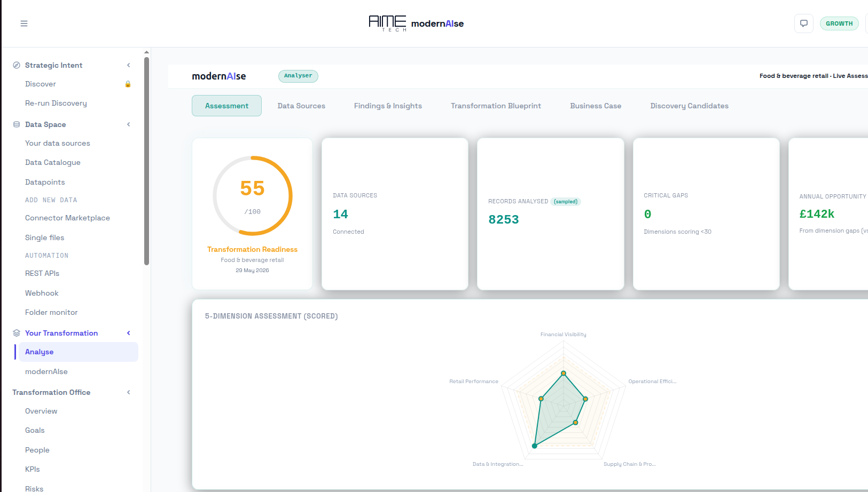Click the Data Sources 14 card

[395, 214]
